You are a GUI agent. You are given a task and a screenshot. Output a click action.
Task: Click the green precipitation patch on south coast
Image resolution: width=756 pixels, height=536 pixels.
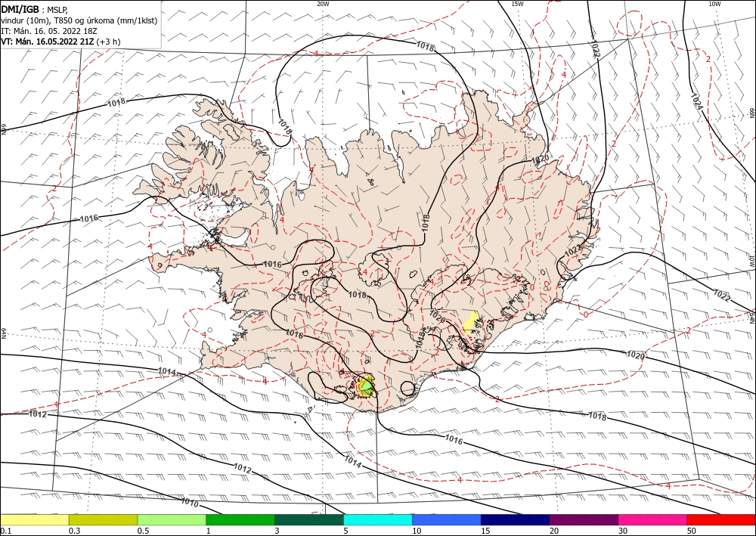[367, 386]
